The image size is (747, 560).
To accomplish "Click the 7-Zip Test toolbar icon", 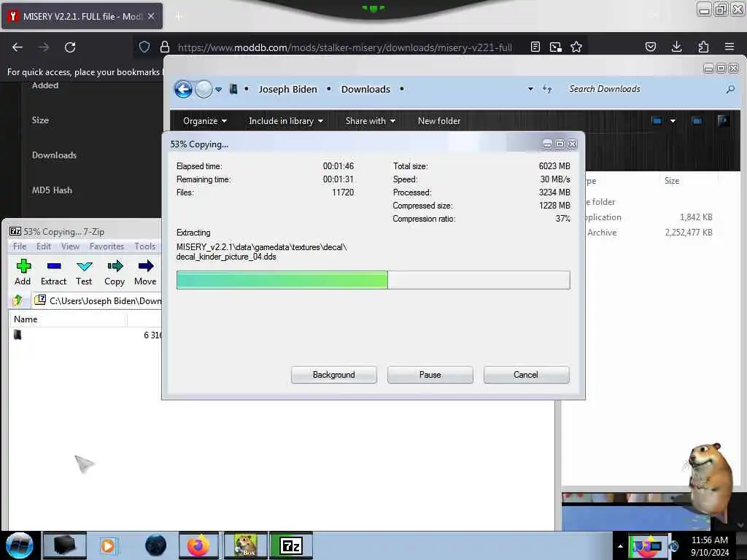I will [x=84, y=273].
